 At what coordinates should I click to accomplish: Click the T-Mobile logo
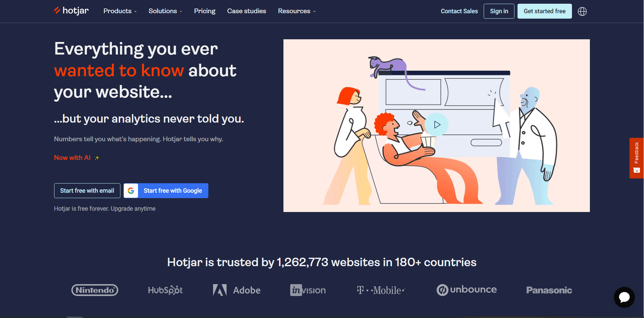pyautogui.click(x=381, y=290)
